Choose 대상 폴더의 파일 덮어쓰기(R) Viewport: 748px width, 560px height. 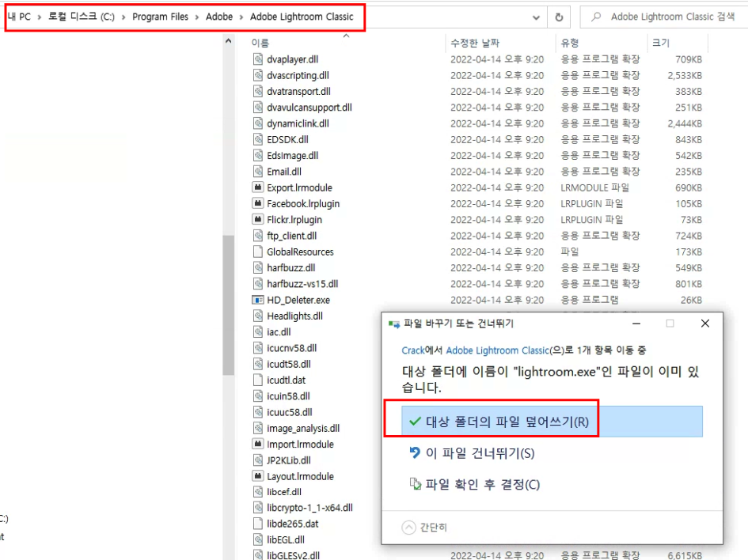(552, 422)
